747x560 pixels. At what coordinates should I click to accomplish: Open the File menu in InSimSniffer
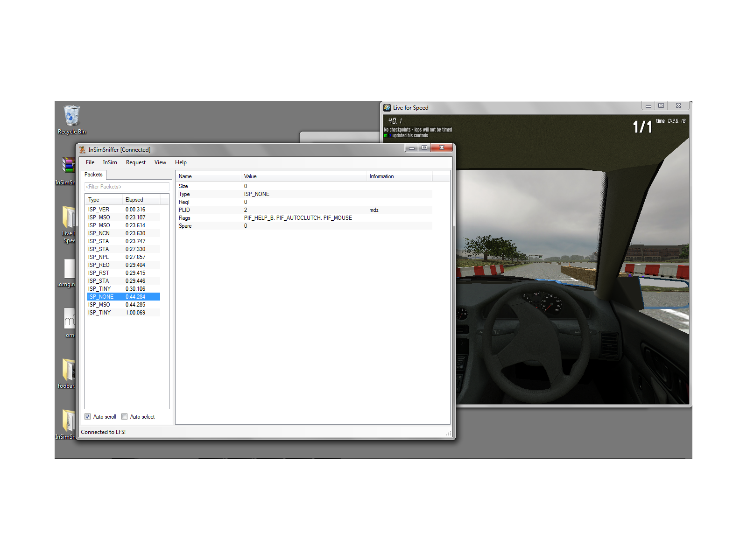pos(90,162)
